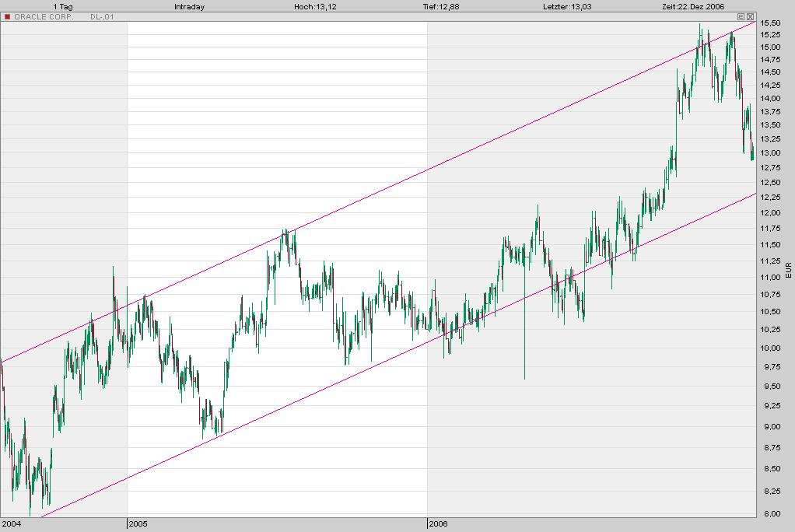Image resolution: width=795 pixels, height=532 pixels.
Task: Click the 12,25 price axis value
Action: (x=770, y=198)
